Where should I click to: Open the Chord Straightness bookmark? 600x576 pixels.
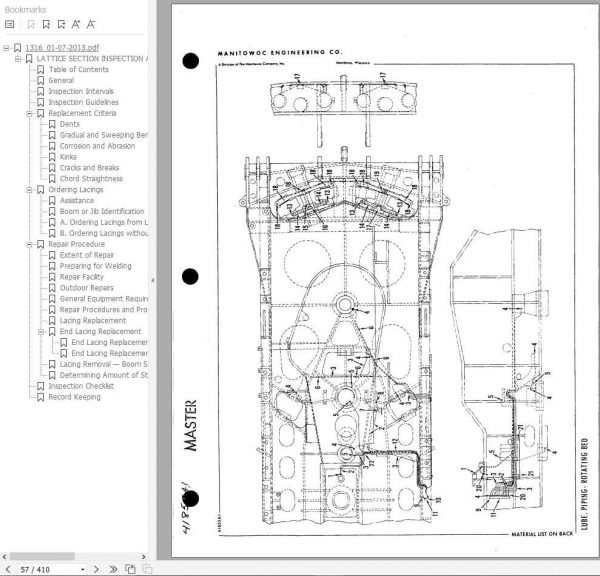click(x=91, y=179)
